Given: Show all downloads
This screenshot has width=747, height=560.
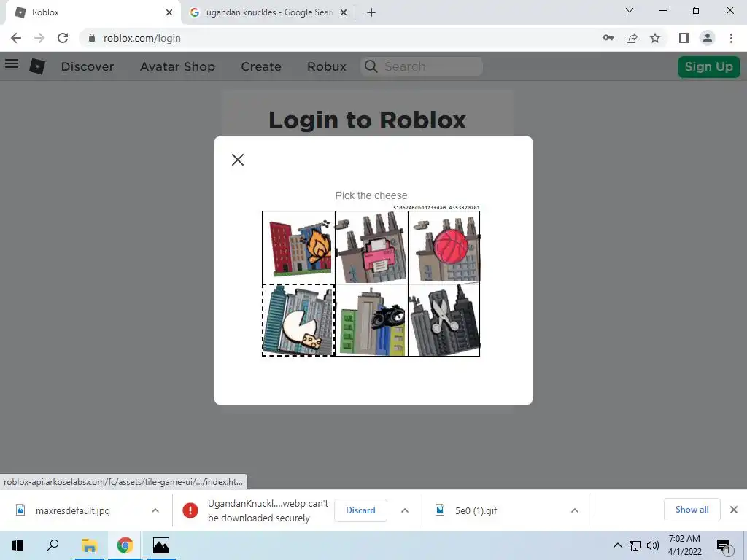Looking at the screenshot, I should (x=692, y=510).
